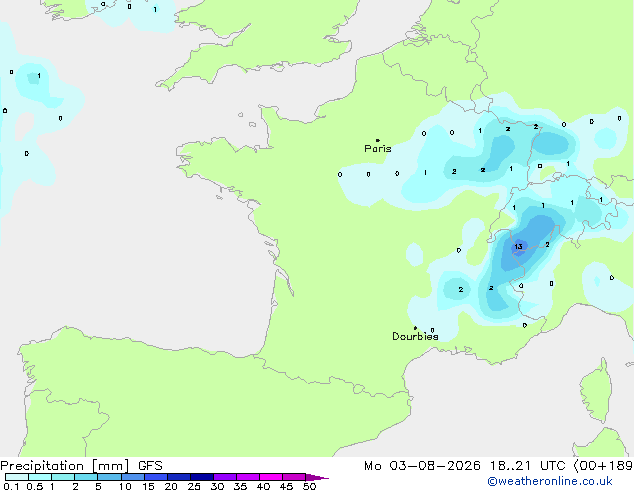Viewport: 634px width, 490px height.
Task: Click the GFS model name in title
Action: pyautogui.click(x=150, y=466)
